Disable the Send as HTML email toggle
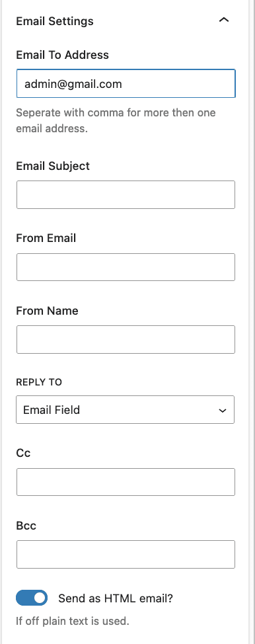 coord(32,598)
